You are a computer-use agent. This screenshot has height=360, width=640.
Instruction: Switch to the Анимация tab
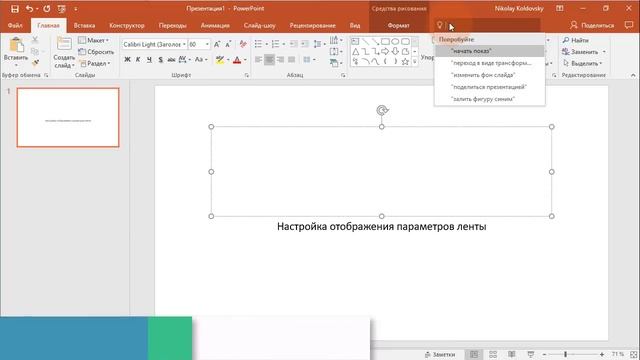(x=215, y=25)
